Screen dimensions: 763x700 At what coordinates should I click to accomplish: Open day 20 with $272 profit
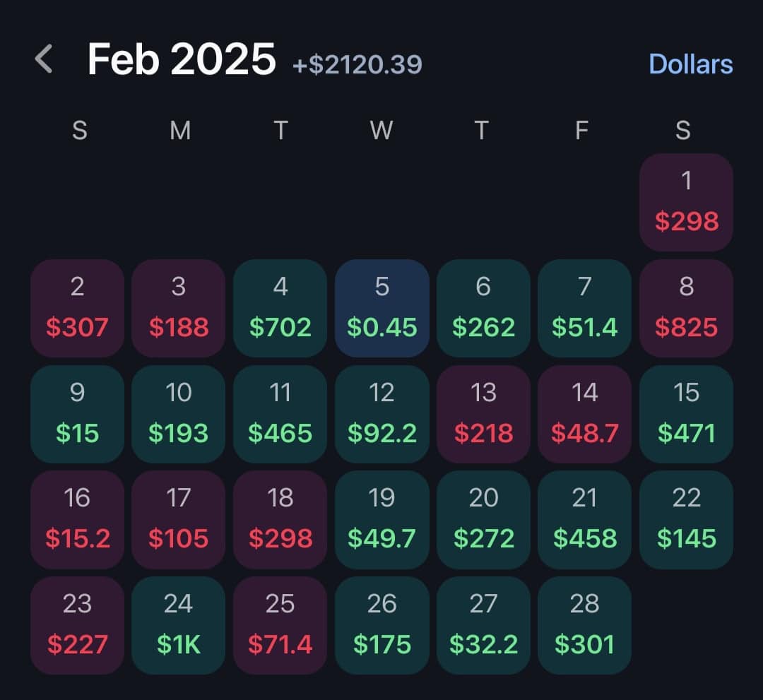(483, 519)
